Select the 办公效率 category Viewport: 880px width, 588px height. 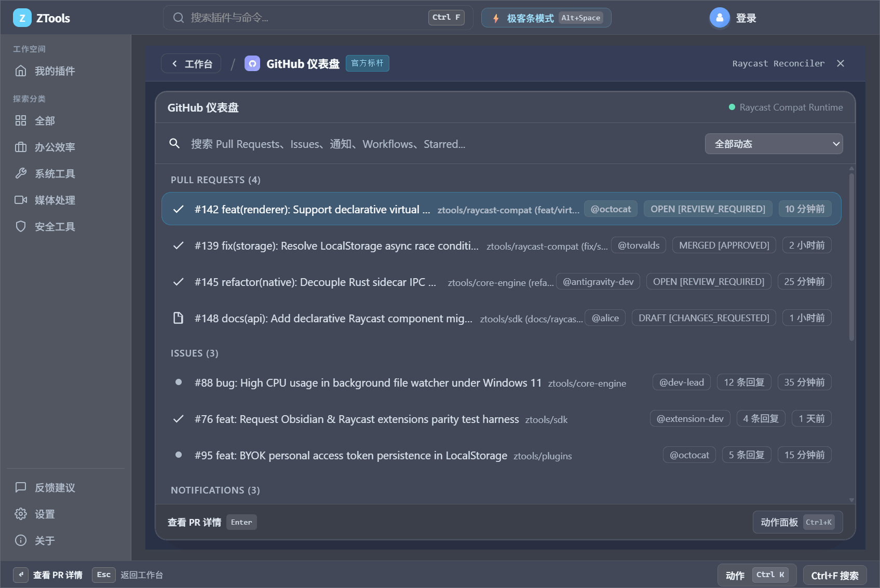click(65, 147)
